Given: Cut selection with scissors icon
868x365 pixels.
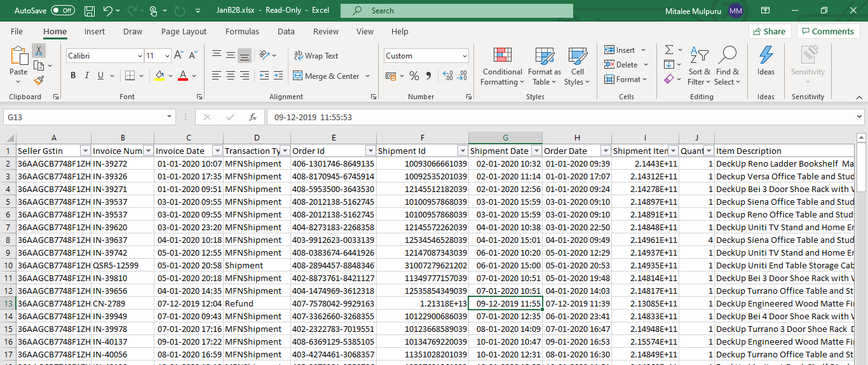Looking at the screenshot, I should point(39,51).
